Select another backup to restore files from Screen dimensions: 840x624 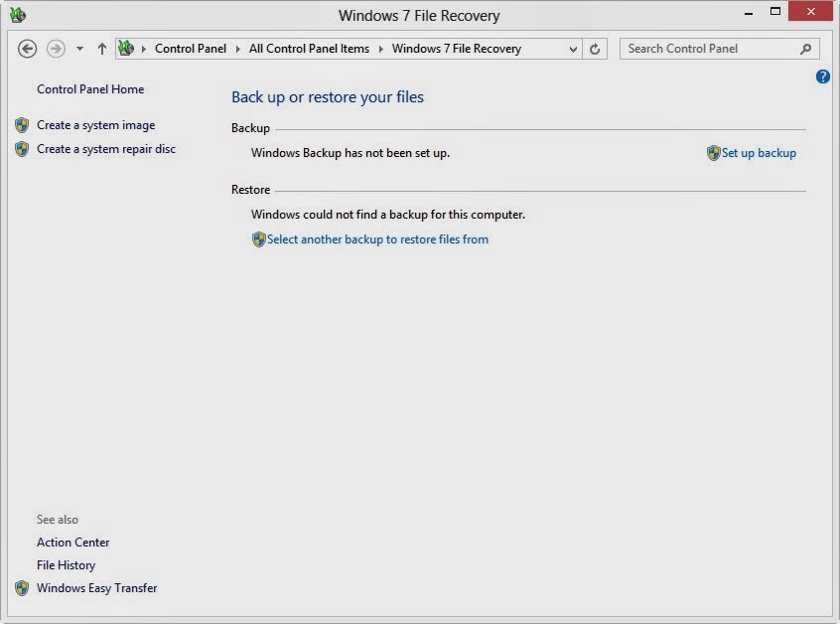[x=377, y=239]
